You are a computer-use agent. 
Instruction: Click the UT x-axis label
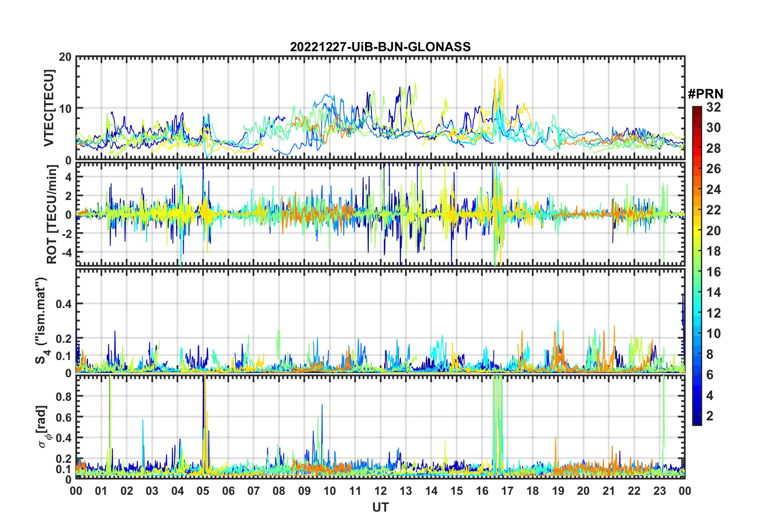(380, 508)
